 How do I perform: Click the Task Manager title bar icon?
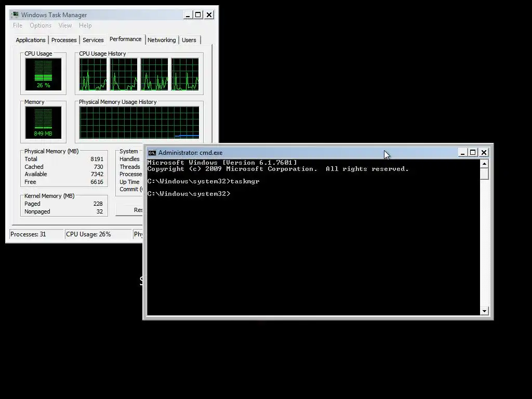click(x=15, y=15)
